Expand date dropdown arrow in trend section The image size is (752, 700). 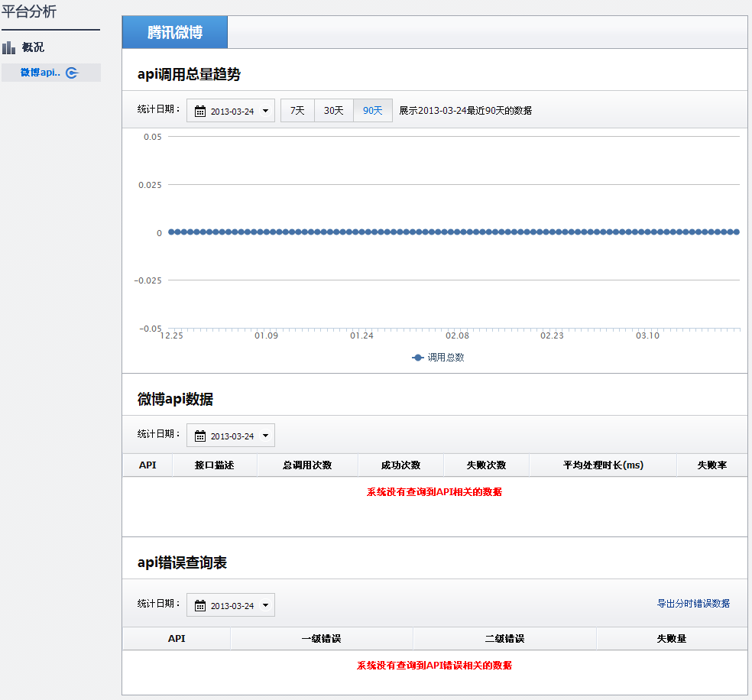point(265,112)
